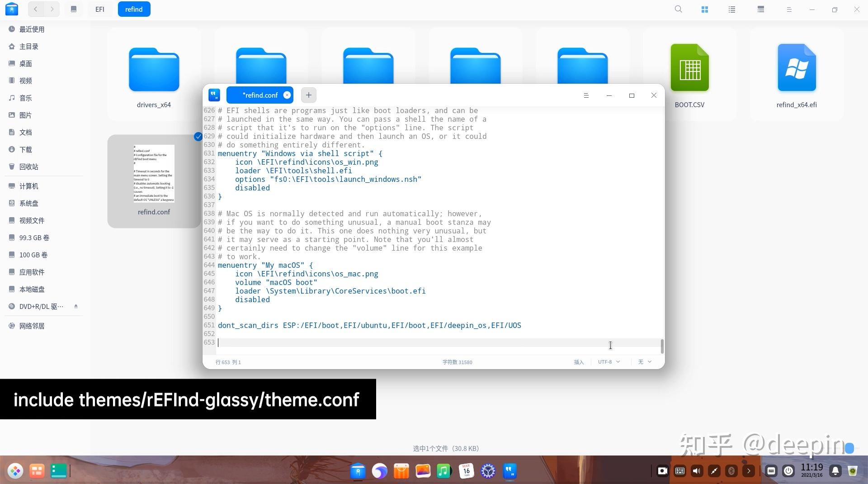Expand hidden tray icons with the chevron
This screenshot has height=484, width=868.
click(749, 471)
